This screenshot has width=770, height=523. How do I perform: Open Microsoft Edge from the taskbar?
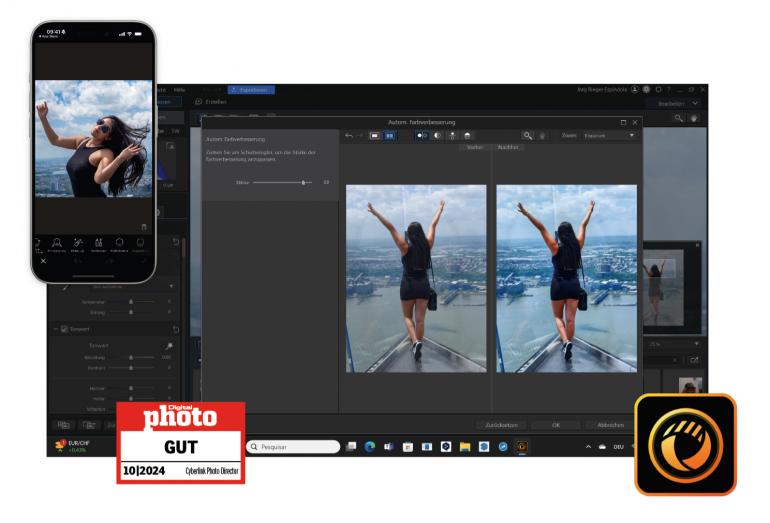(370, 446)
